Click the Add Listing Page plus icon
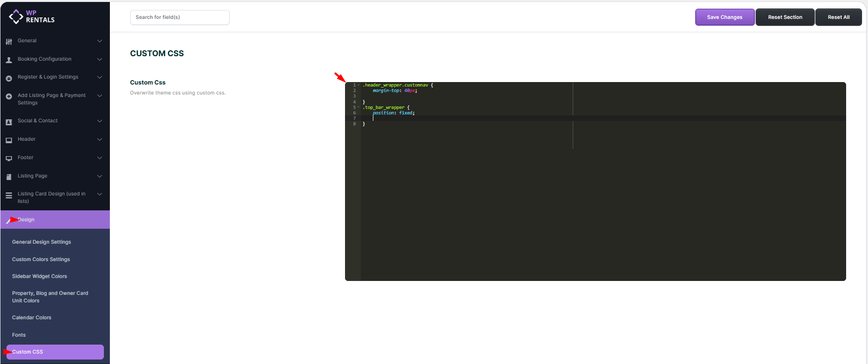Screen dimensions: 868x364 9,96
